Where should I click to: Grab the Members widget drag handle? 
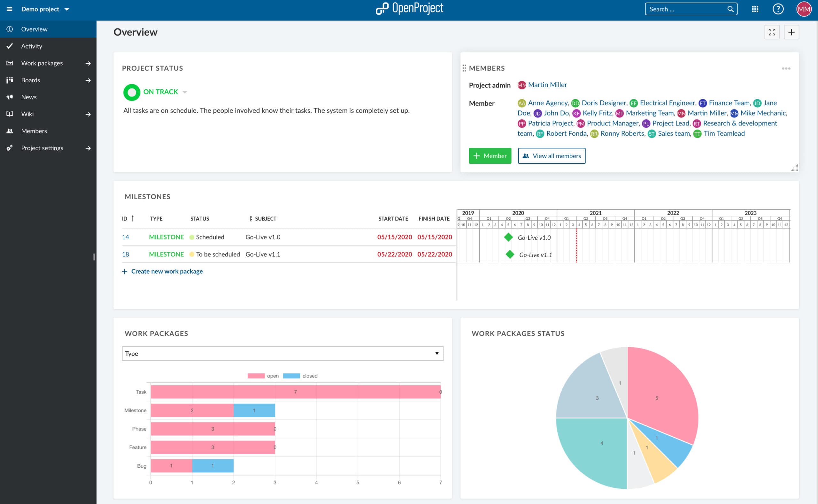464,68
